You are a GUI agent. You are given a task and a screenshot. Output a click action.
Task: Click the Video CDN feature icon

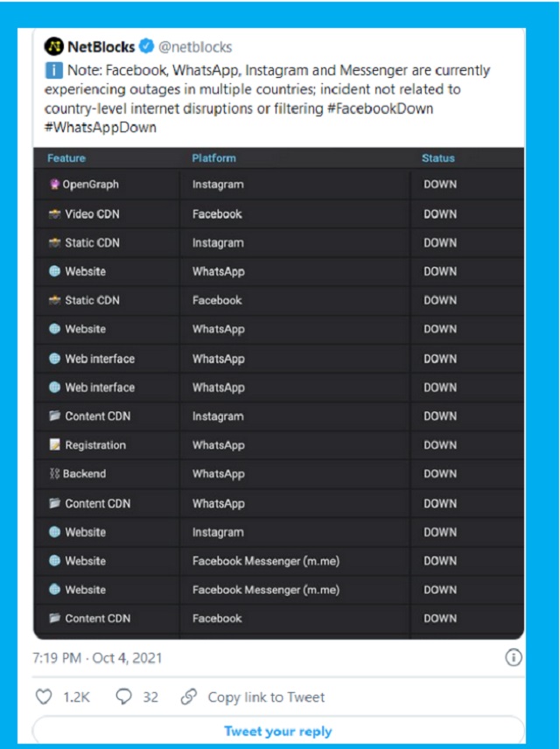55,214
